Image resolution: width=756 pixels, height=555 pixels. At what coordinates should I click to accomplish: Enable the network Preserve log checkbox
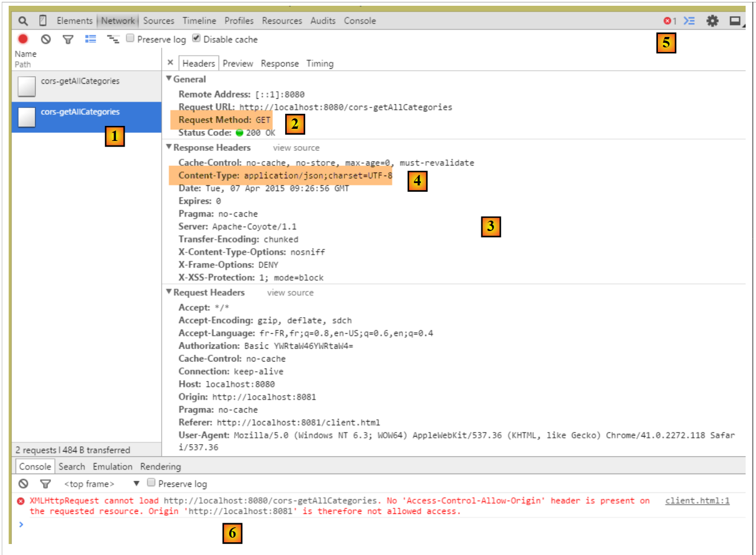tap(130, 38)
